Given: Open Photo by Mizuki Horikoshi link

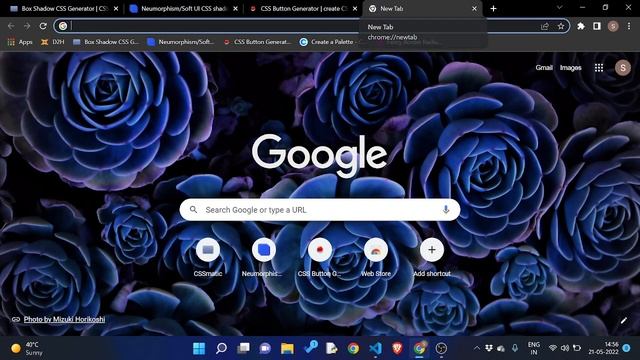Looking at the screenshot, I should [x=64, y=319].
